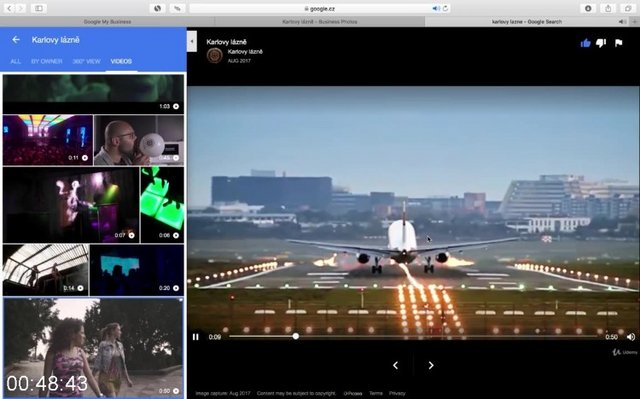The width and height of the screenshot is (640, 399).
Task: Go to the previous video with left chevron
Action: tap(395, 366)
